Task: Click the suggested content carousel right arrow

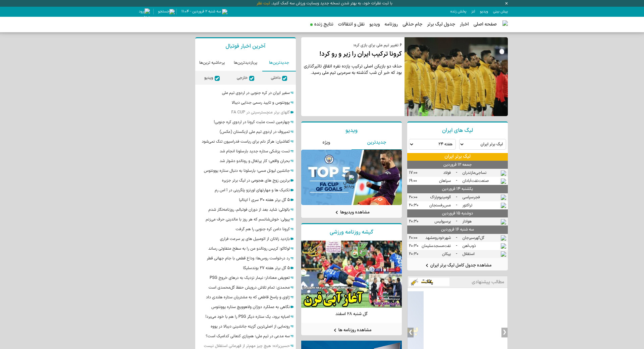Action: (x=504, y=332)
